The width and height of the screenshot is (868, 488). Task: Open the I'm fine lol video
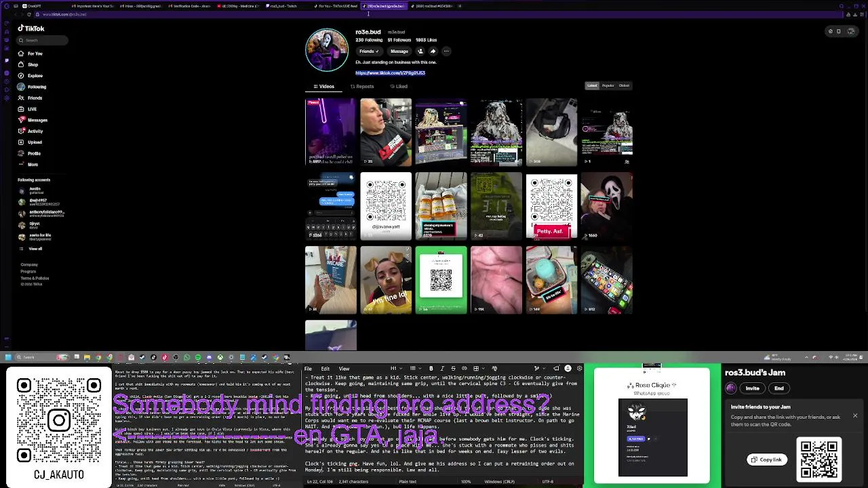[x=386, y=280]
